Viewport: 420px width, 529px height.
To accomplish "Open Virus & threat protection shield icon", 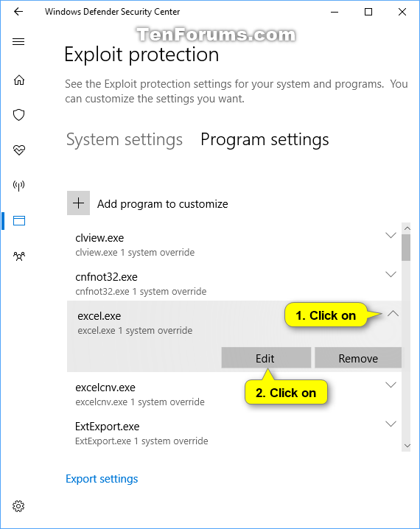I will [19, 115].
